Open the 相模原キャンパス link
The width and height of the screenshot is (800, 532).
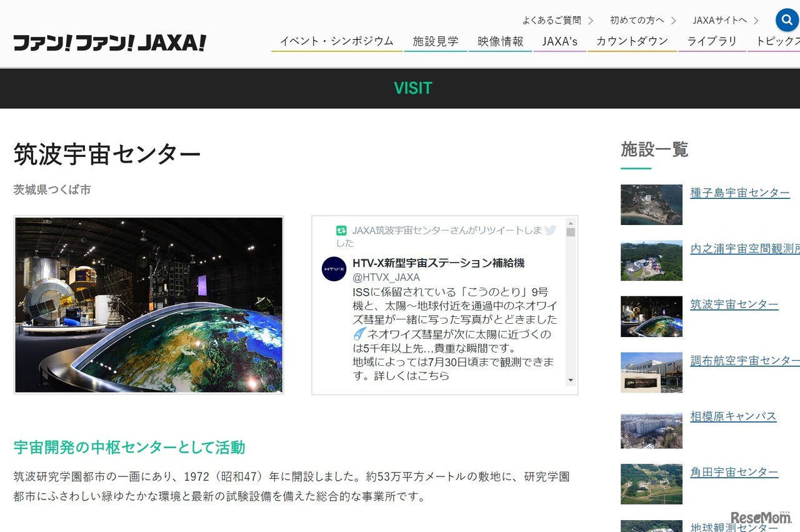click(x=733, y=416)
